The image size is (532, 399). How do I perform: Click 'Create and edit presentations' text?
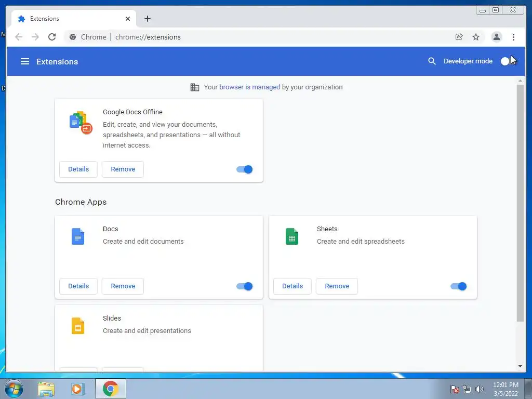[x=147, y=331]
